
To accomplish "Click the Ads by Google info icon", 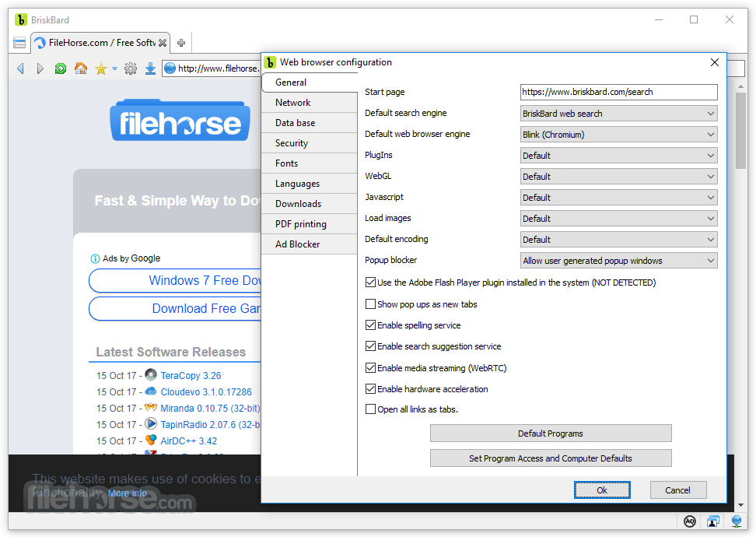I will tap(95, 258).
